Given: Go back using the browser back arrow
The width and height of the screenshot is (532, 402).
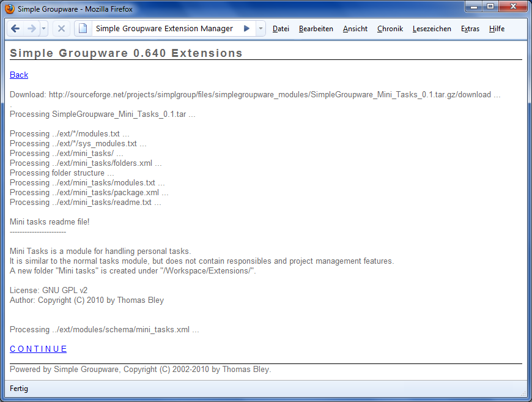Looking at the screenshot, I should (15, 29).
